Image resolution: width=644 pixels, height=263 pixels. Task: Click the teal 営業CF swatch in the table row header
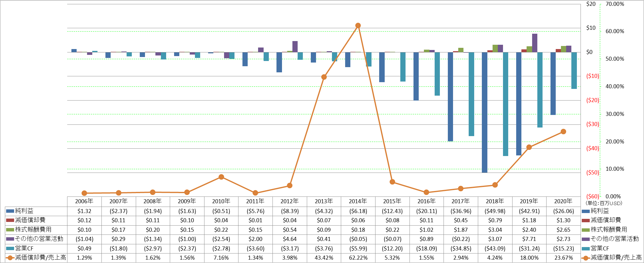click(x=10, y=248)
